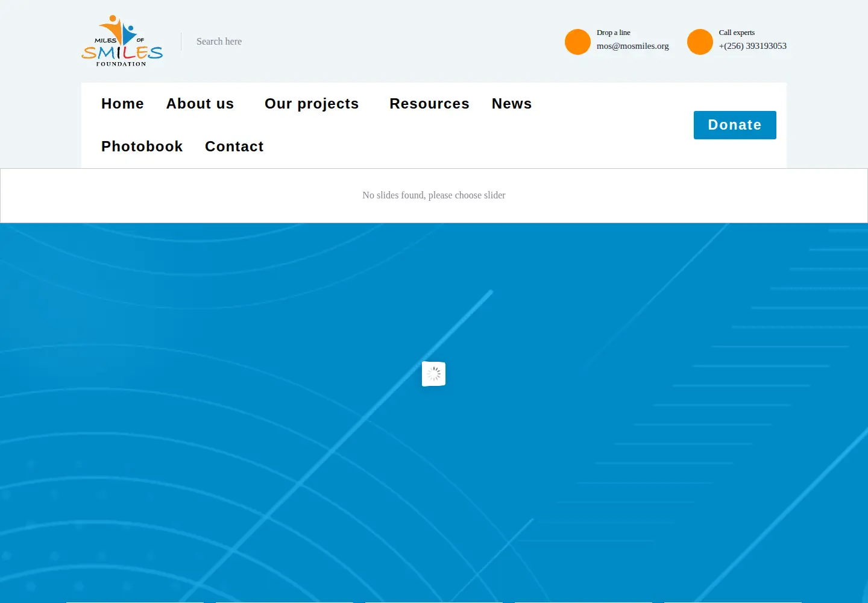
Task: Go to the Home menu item
Action: click(122, 104)
